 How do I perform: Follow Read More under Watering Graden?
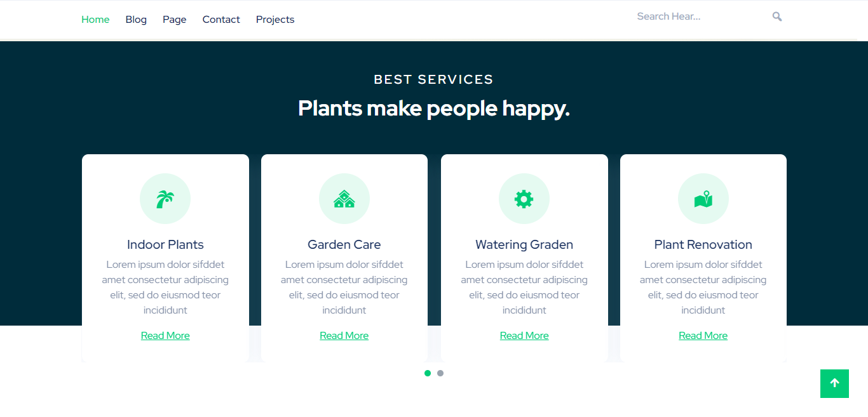(524, 336)
